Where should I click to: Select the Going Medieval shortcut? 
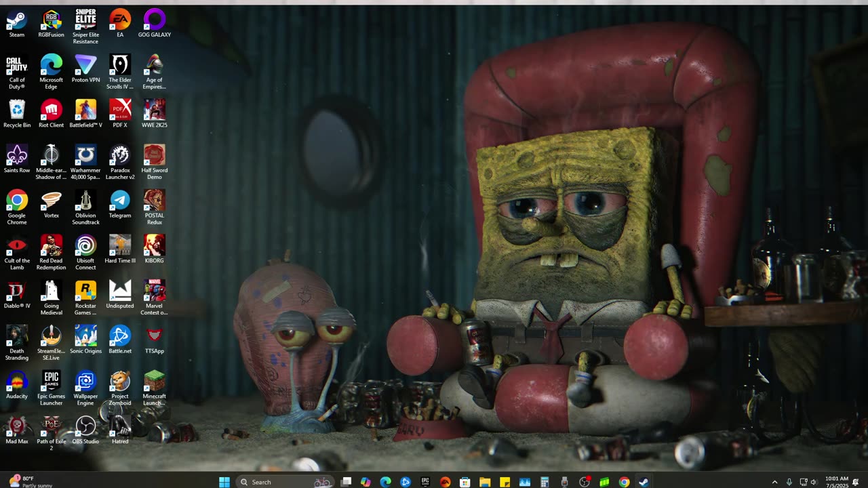click(51, 298)
